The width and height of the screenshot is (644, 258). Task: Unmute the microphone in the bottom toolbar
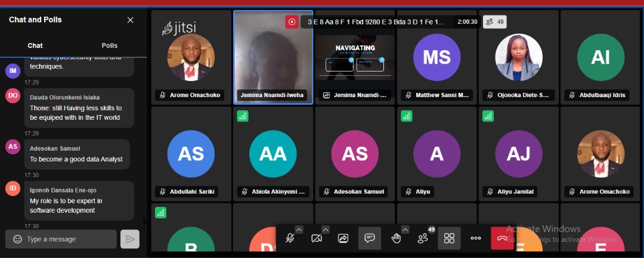(290, 238)
